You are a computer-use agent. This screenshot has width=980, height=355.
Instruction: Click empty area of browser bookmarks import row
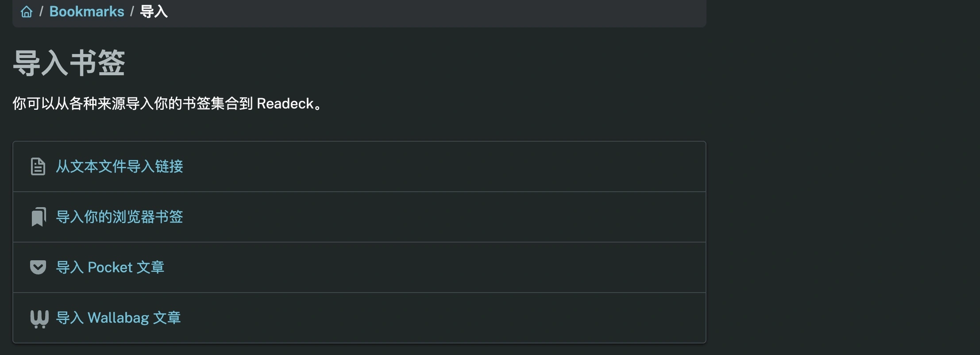tap(443, 217)
